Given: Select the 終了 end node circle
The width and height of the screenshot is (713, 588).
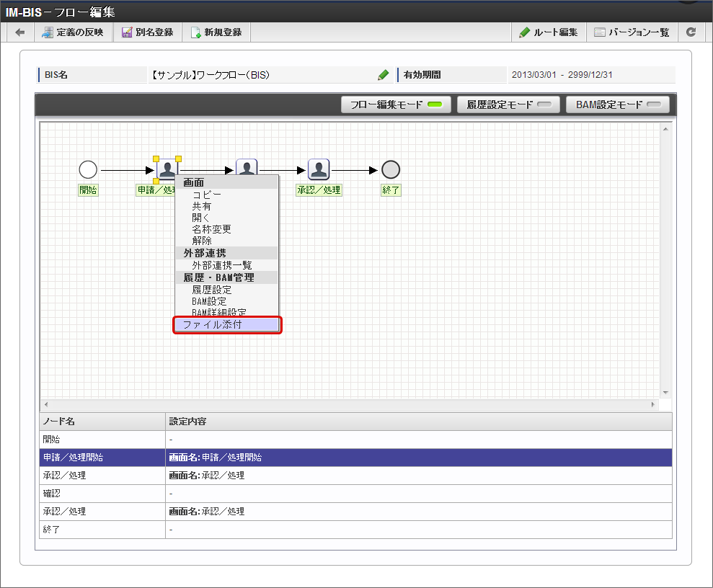Looking at the screenshot, I should [x=391, y=170].
